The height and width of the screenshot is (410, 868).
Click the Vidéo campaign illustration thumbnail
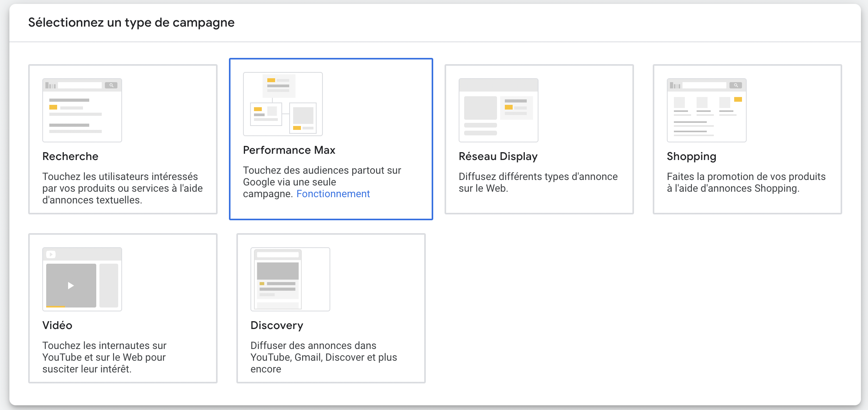[82, 279]
